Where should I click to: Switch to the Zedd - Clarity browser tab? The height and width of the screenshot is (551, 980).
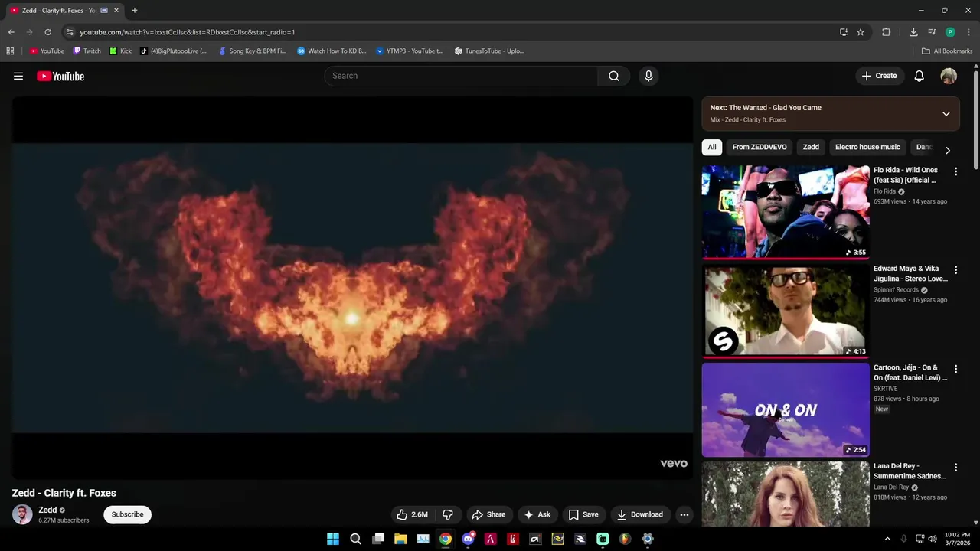[x=59, y=11]
